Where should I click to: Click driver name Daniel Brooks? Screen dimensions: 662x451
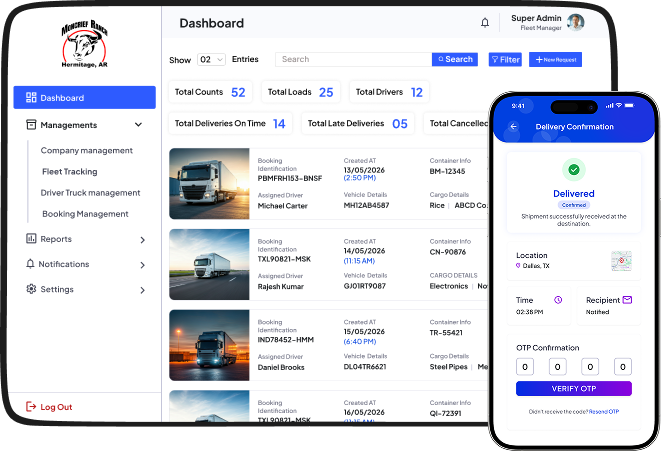pos(281,367)
